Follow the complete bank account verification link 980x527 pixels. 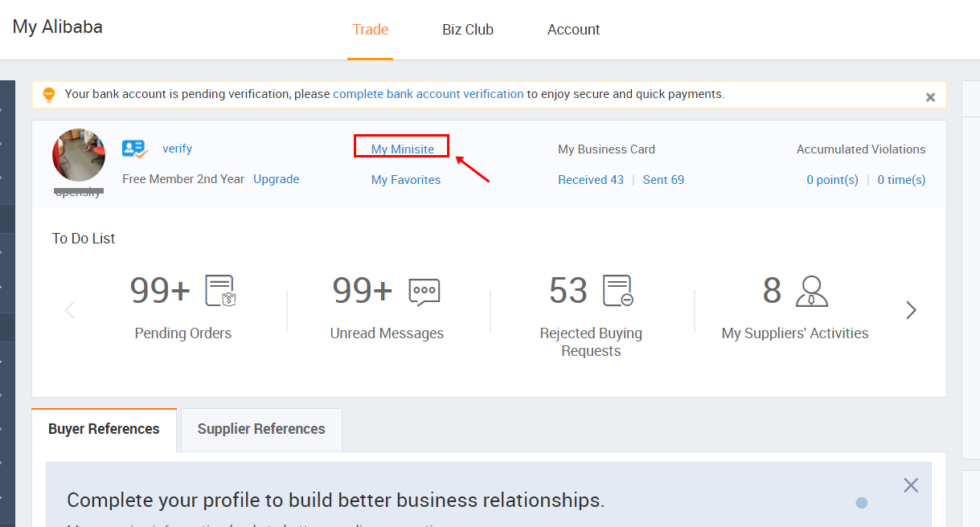(428, 94)
